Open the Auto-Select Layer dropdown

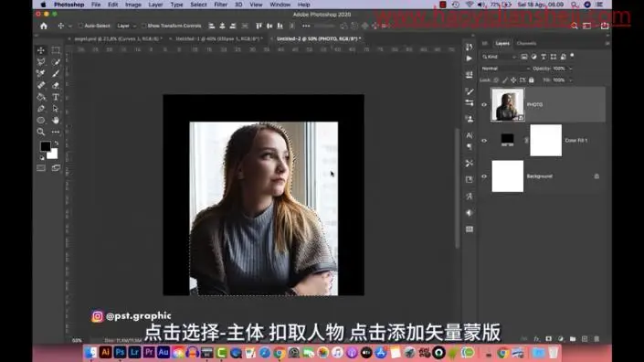[126, 26]
